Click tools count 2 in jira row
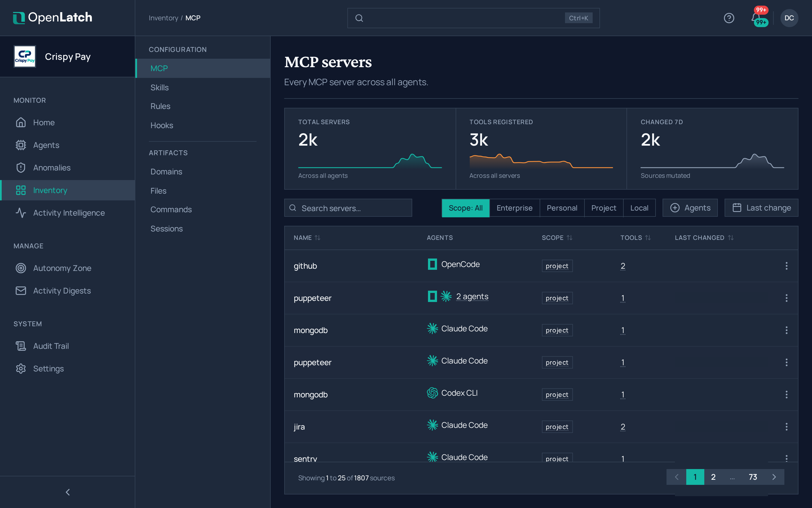 click(x=623, y=427)
